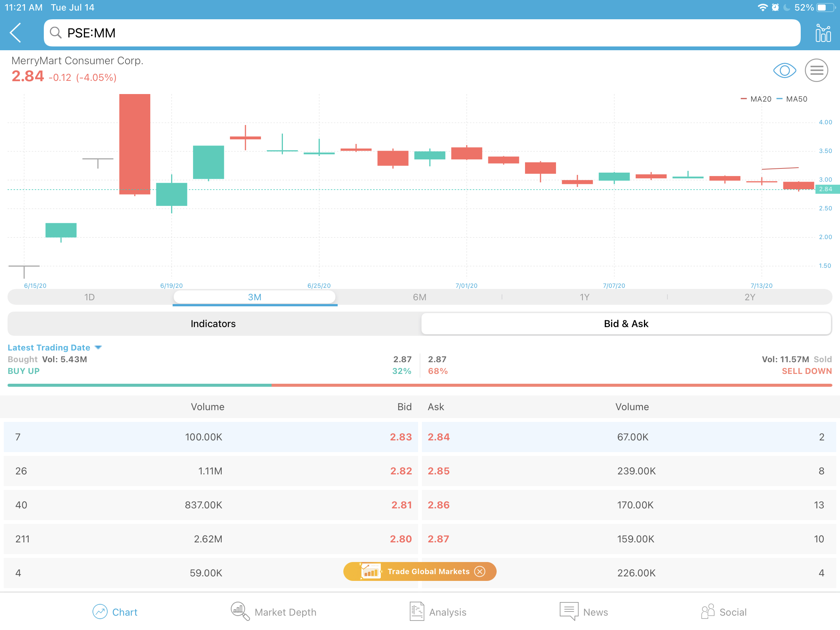Click the buy/sell ratio progress bar
The height and width of the screenshot is (630, 840).
click(x=420, y=385)
